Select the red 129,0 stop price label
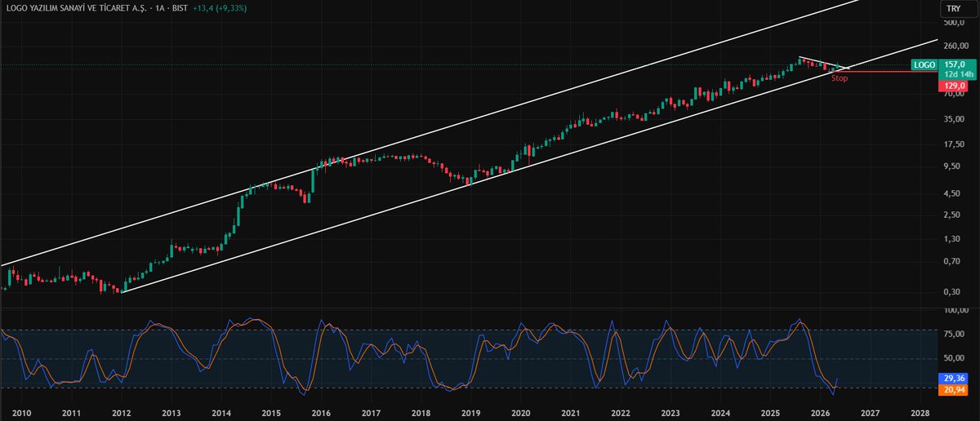Screen dimensions: 980x421 point(954,86)
